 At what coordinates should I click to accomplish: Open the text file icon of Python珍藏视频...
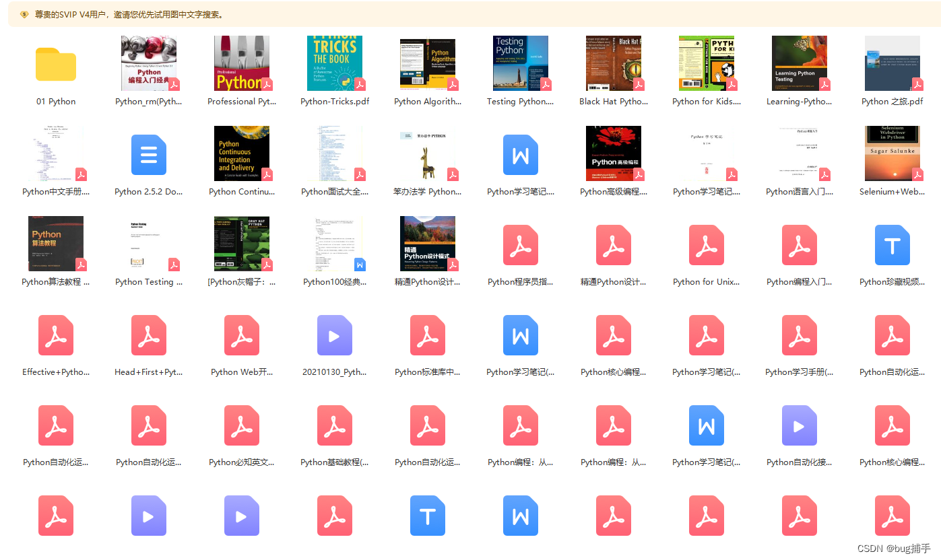click(x=893, y=245)
